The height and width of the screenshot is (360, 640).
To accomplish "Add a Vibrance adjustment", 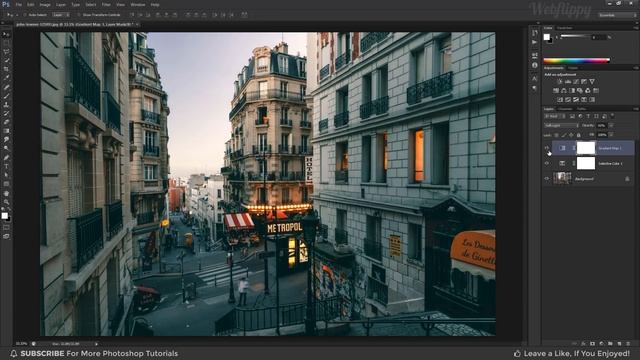I will (592, 82).
